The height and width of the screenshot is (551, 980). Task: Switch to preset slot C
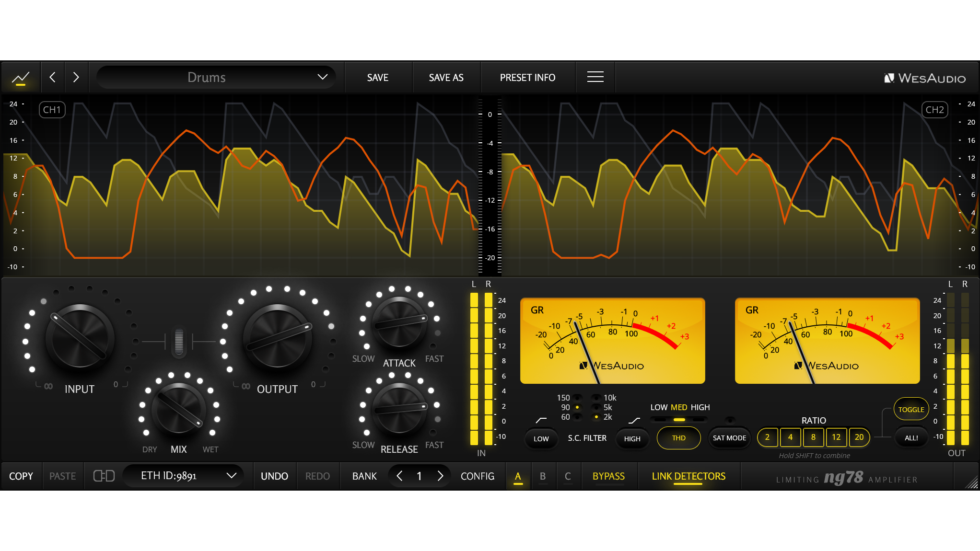(x=568, y=476)
